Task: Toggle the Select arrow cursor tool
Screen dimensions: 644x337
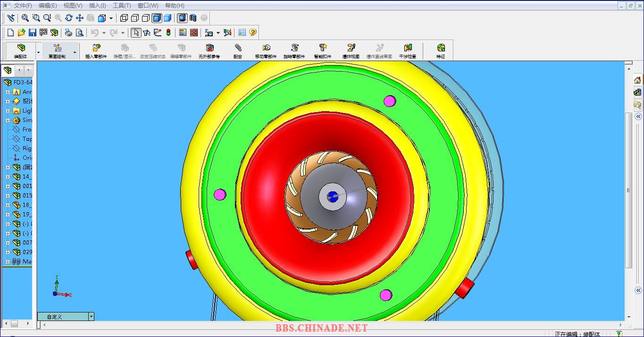Action: coord(136,33)
